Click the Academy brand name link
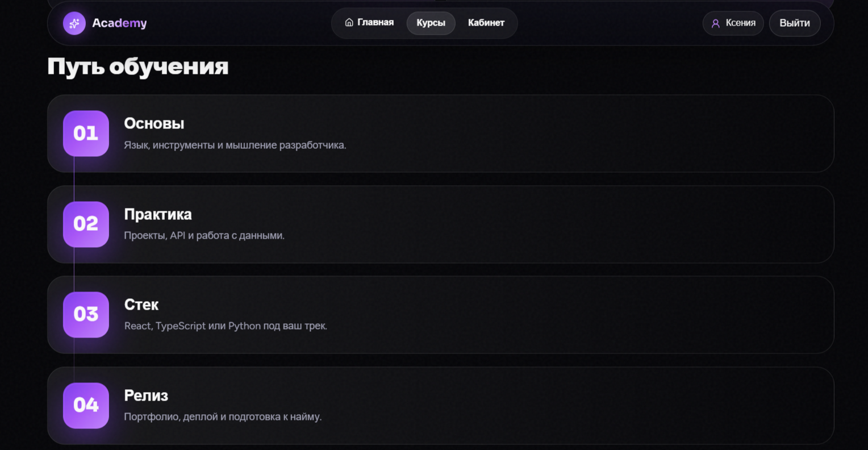The width and height of the screenshot is (868, 450). point(119,23)
